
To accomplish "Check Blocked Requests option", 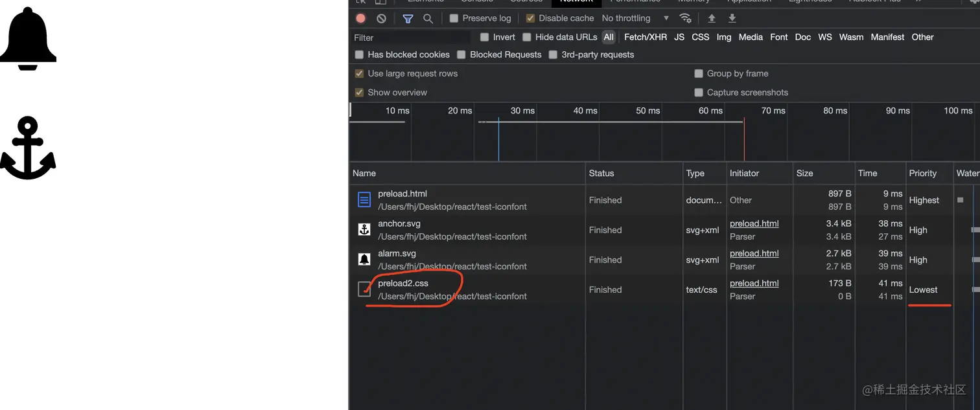I will 461,54.
